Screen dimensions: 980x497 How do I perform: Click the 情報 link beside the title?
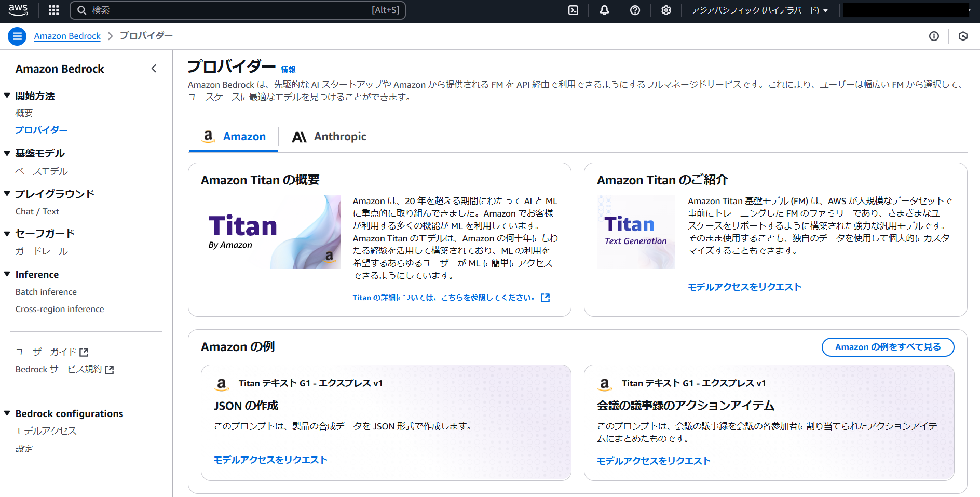pyautogui.click(x=288, y=70)
